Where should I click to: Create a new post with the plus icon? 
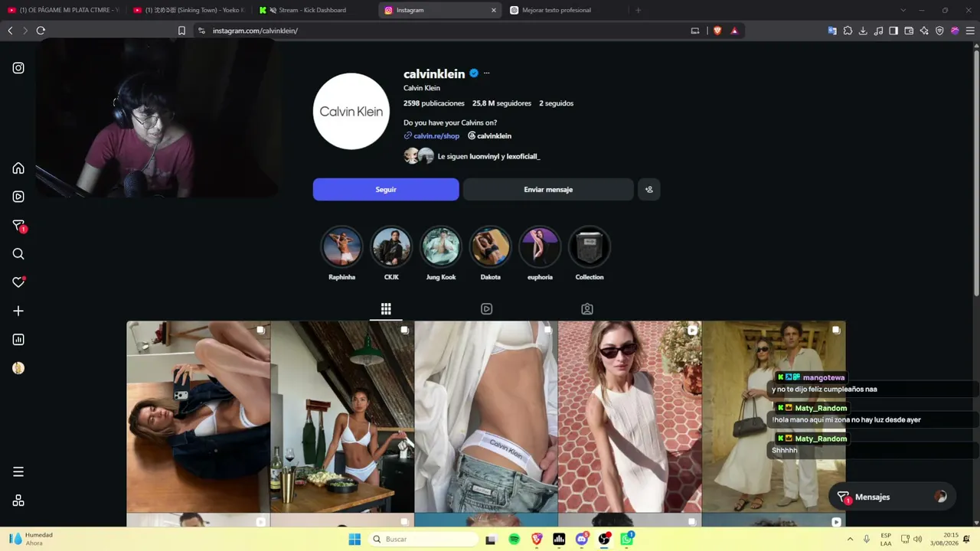click(x=18, y=311)
